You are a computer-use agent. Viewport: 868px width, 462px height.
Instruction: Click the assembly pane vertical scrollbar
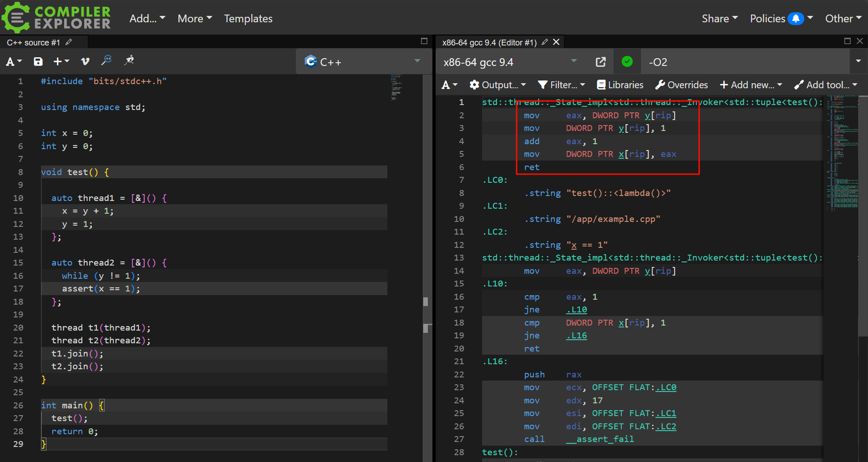pos(863,216)
